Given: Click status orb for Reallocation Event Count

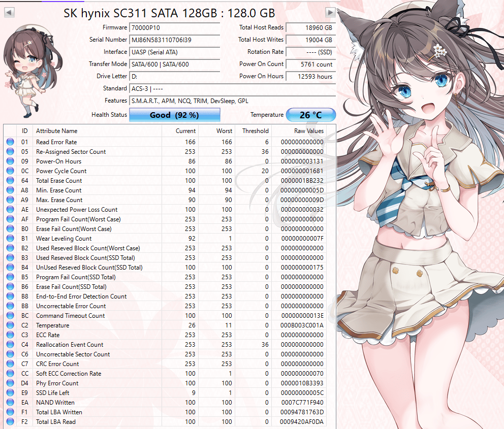Looking at the screenshot, I should pos(10,344).
